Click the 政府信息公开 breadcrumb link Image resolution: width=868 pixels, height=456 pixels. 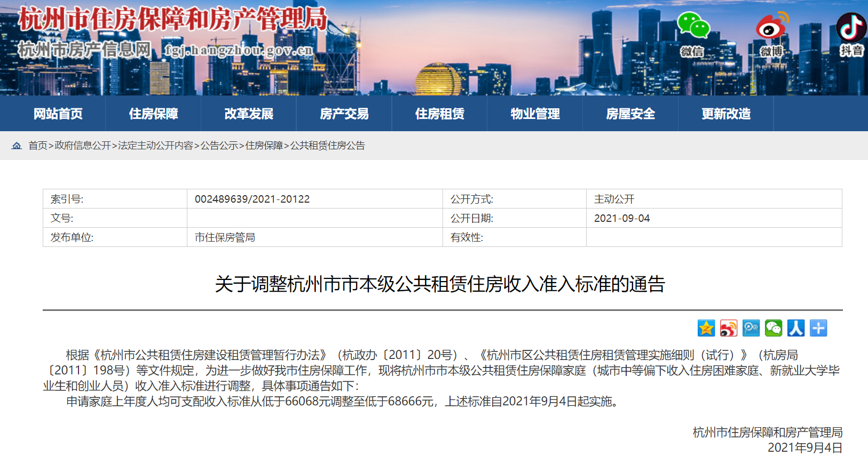pyautogui.click(x=83, y=146)
